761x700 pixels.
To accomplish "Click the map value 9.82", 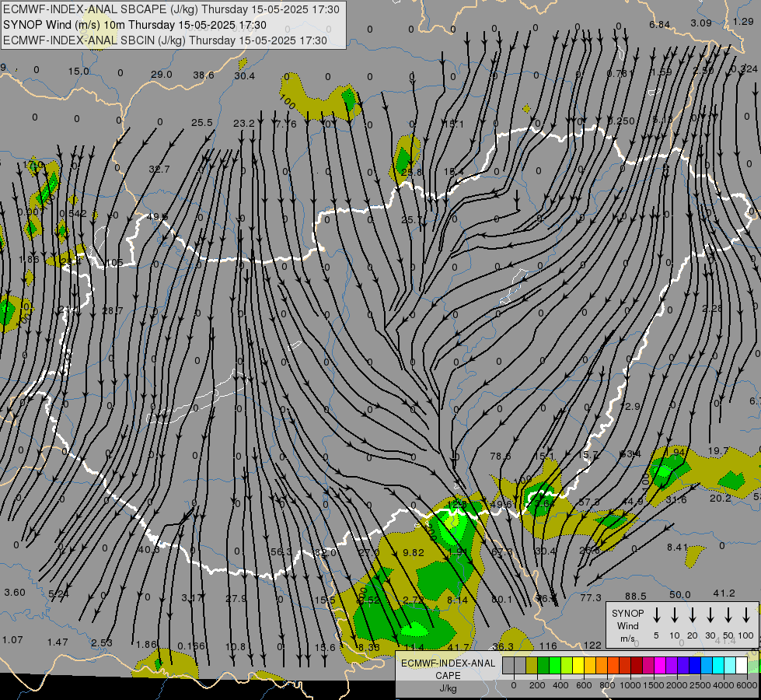I will coord(414,552).
